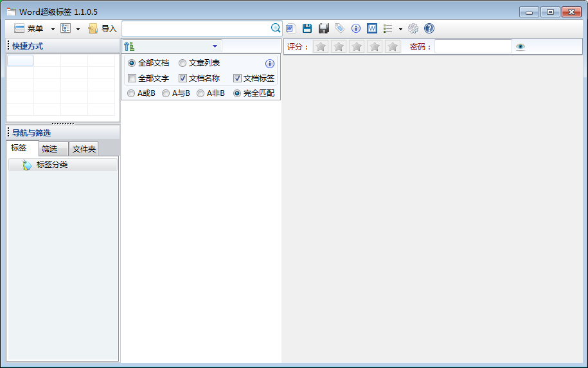
Task: Select the A非B radio option
Action: [x=211, y=93]
